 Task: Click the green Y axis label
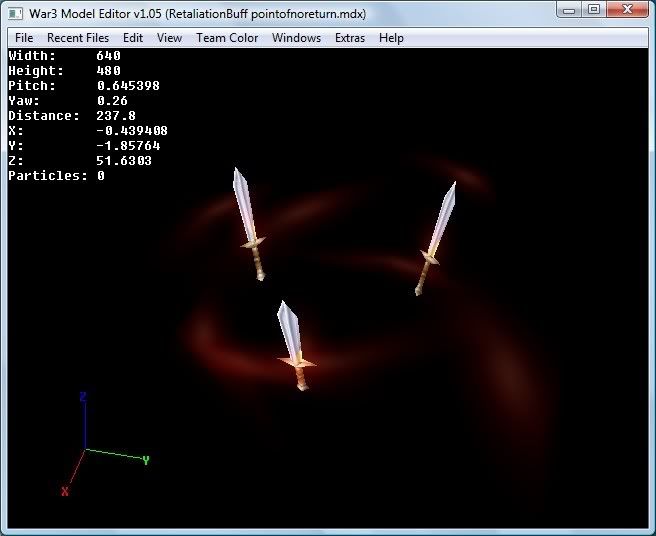[146, 461]
